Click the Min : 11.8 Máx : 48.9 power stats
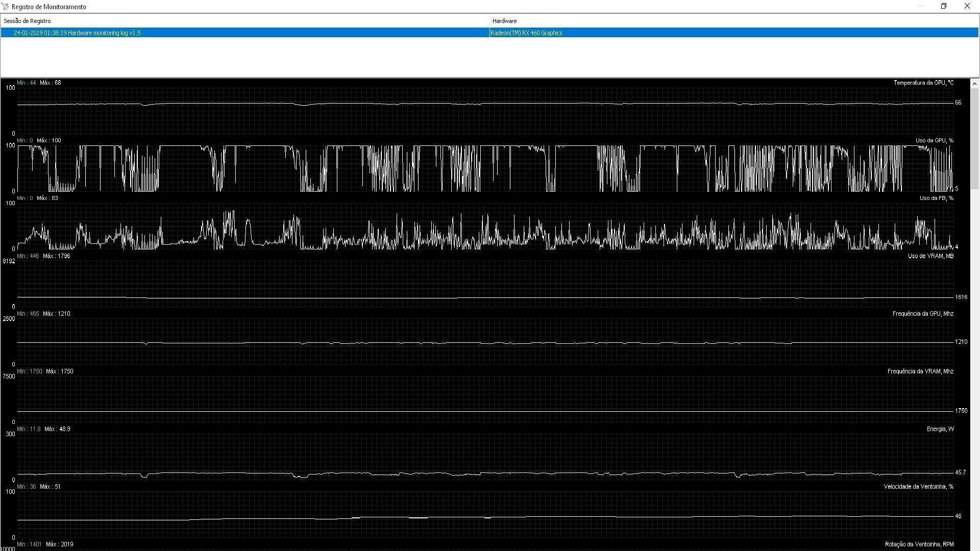This screenshot has height=551, width=980. [x=43, y=429]
